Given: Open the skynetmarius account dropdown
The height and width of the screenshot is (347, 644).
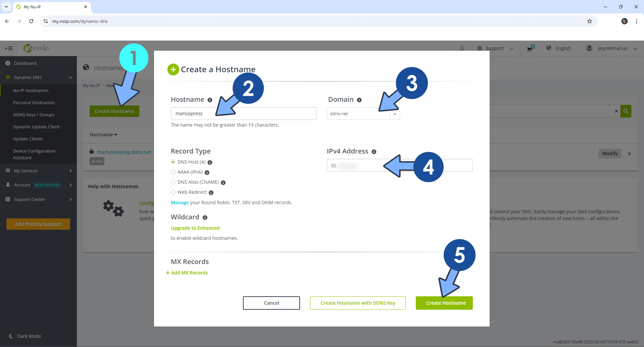Looking at the screenshot, I should coord(611,48).
